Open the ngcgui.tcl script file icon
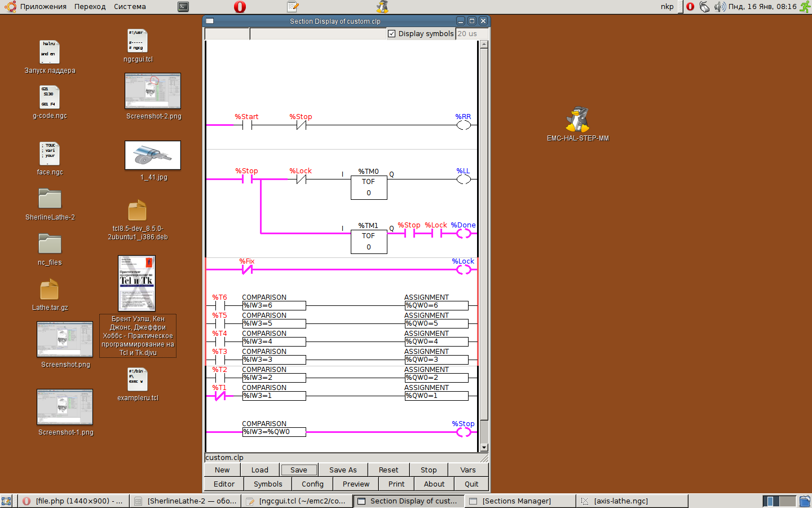The height and width of the screenshot is (508, 812). point(138,41)
